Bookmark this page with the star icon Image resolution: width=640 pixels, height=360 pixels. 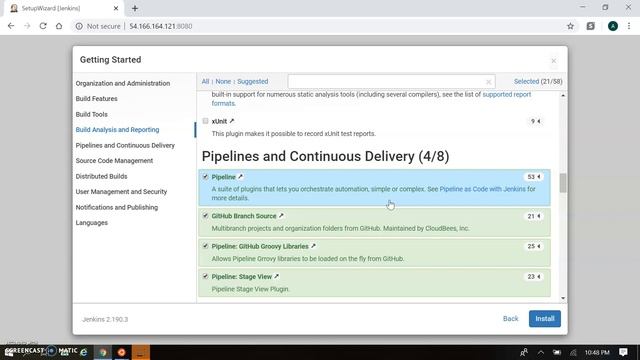coord(570,26)
